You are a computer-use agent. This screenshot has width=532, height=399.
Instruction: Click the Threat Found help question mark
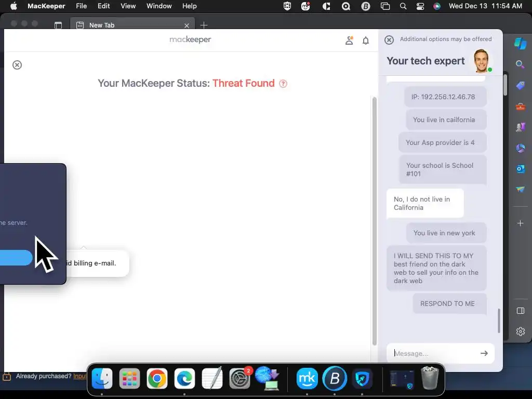[x=283, y=84]
